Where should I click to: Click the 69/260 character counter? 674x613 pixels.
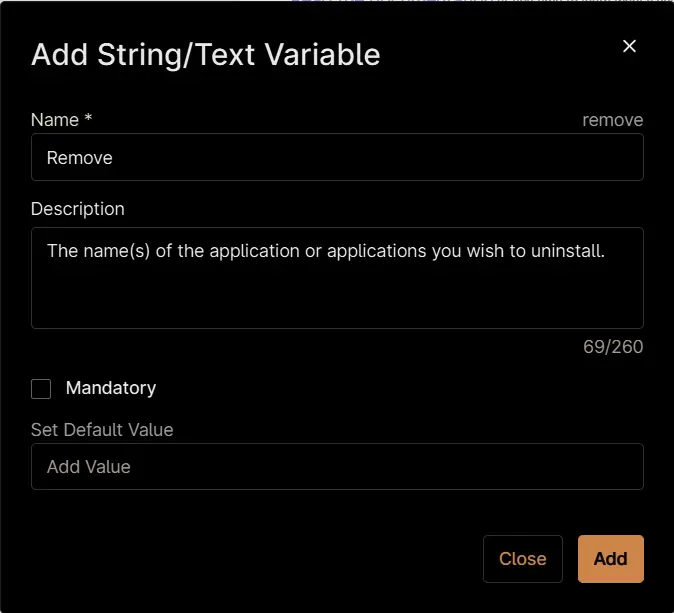click(613, 346)
